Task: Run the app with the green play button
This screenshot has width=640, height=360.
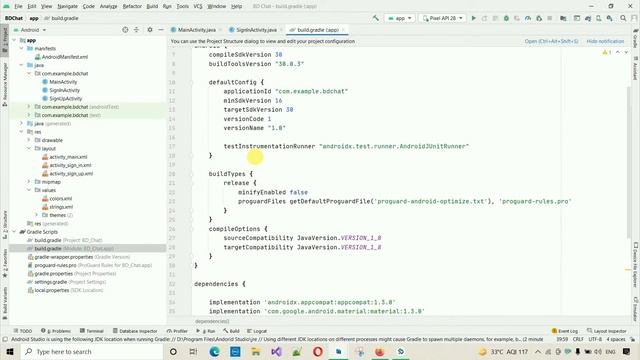Action: point(473,18)
